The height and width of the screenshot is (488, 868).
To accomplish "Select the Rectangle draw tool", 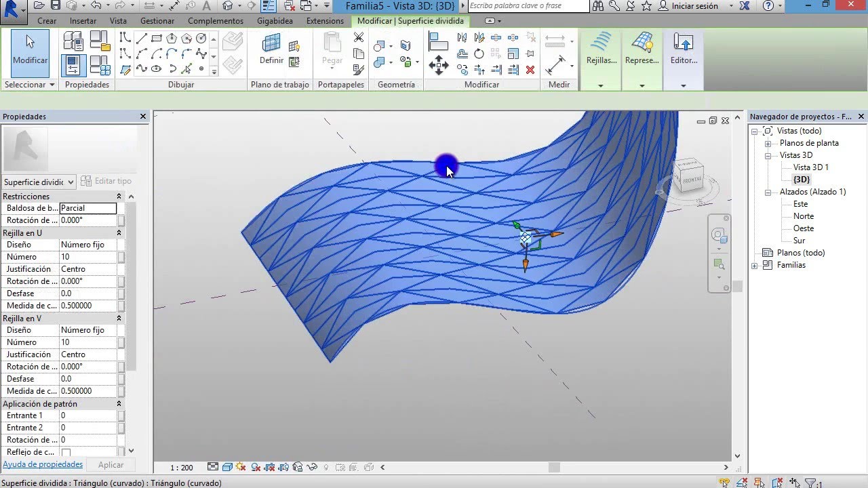I will (x=156, y=38).
